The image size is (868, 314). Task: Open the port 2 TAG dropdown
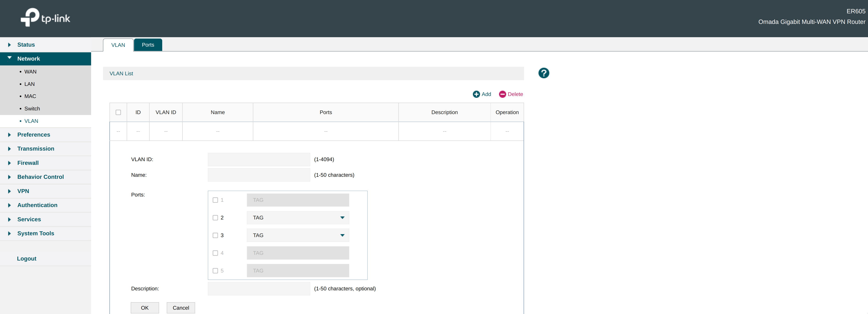click(298, 218)
